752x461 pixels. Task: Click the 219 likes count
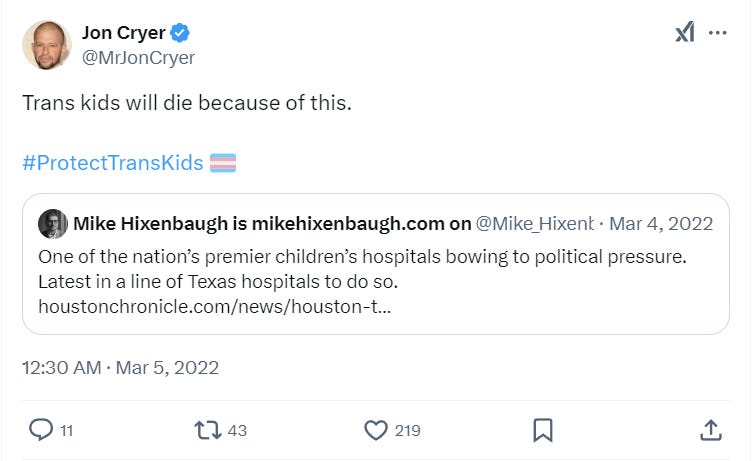(407, 431)
